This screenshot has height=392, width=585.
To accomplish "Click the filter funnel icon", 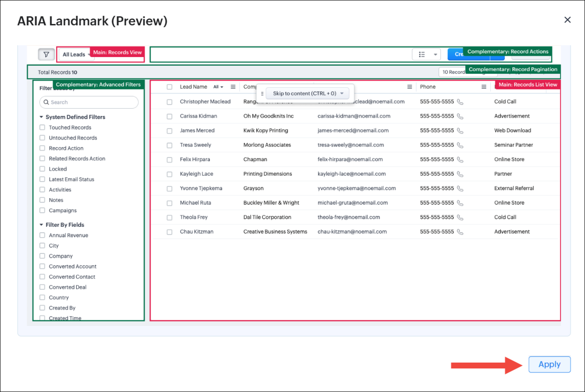I will (46, 55).
